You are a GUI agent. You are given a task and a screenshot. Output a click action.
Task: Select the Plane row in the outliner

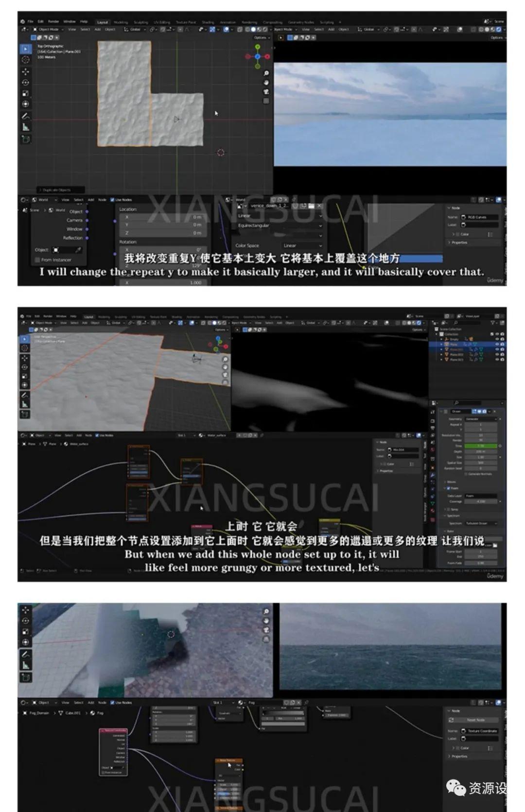point(467,344)
